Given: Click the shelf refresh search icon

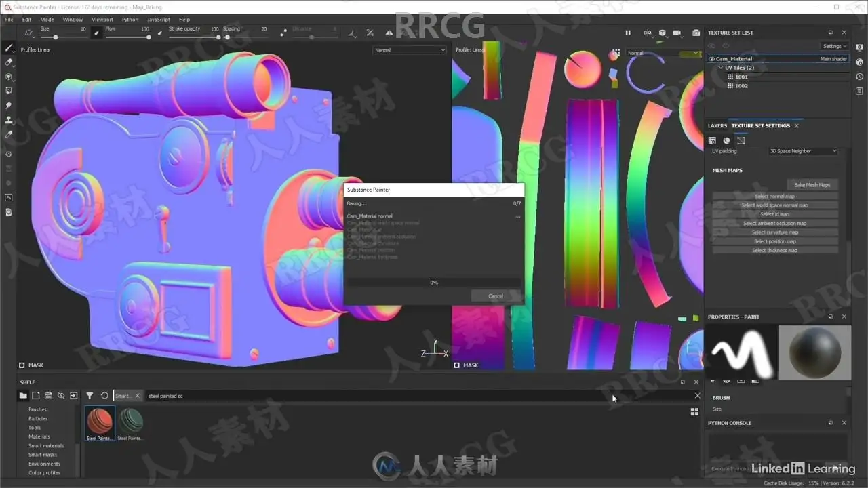Looking at the screenshot, I should pos(104,396).
